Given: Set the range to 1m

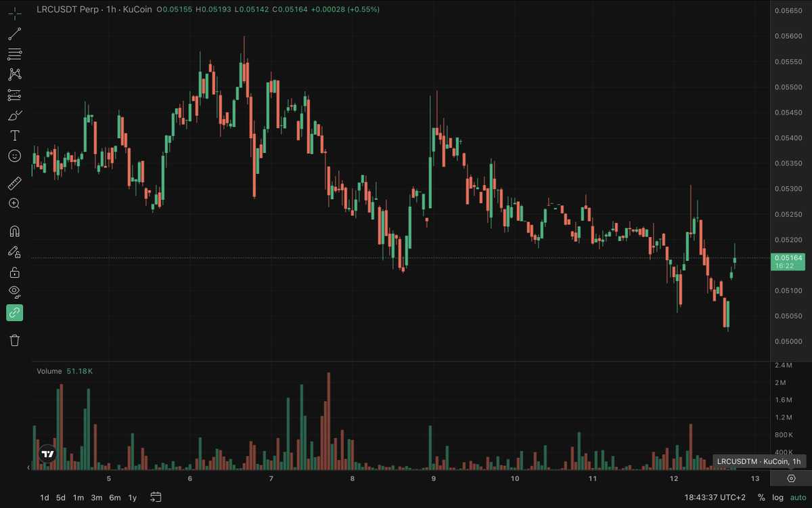Looking at the screenshot, I should tap(78, 497).
